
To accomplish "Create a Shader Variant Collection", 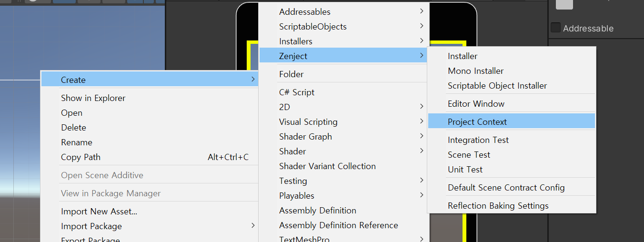I will coord(327,166).
